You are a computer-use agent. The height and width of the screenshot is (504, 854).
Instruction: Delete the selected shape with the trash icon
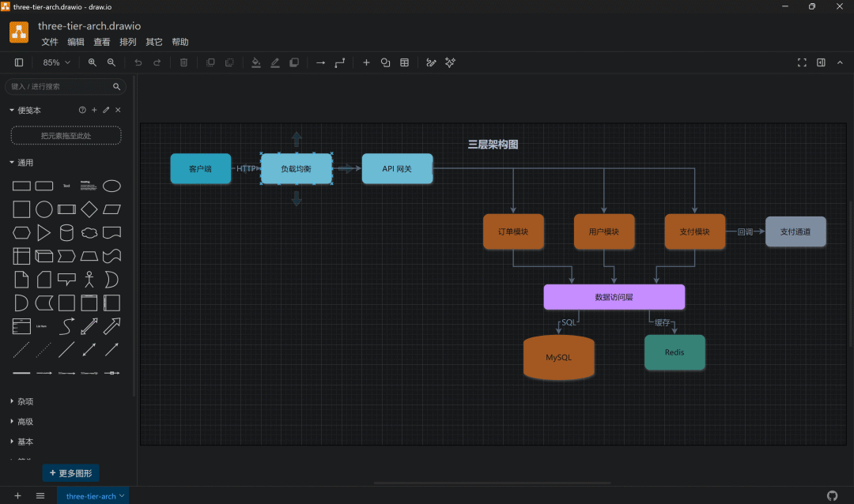184,62
